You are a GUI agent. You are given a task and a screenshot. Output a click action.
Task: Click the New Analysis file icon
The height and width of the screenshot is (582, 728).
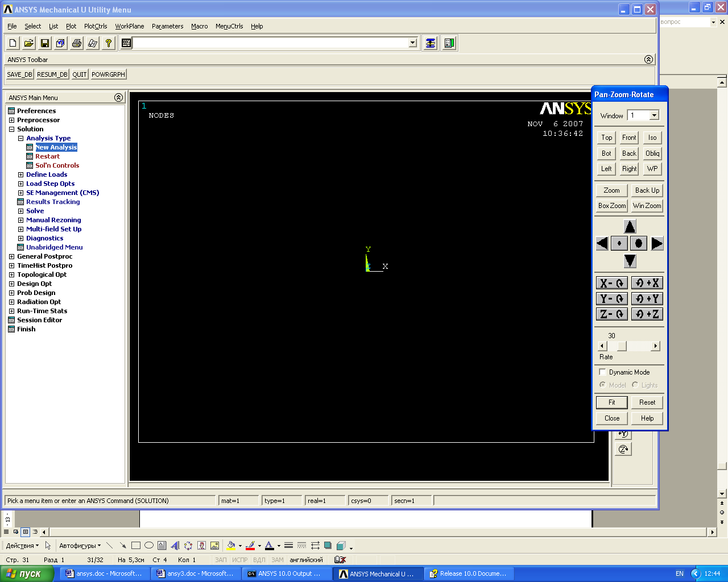pyautogui.click(x=13, y=43)
